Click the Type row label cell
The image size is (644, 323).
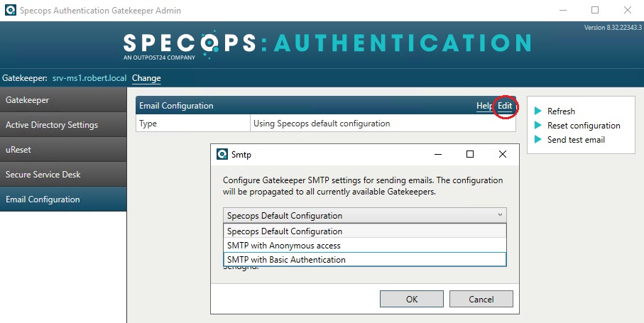(x=193, y=124)
